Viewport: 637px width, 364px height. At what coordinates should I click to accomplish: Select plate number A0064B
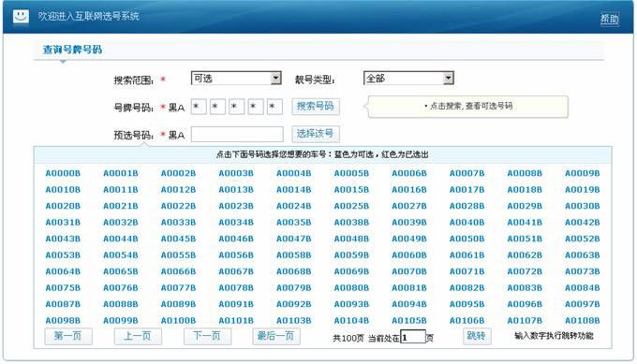point(63,271)
